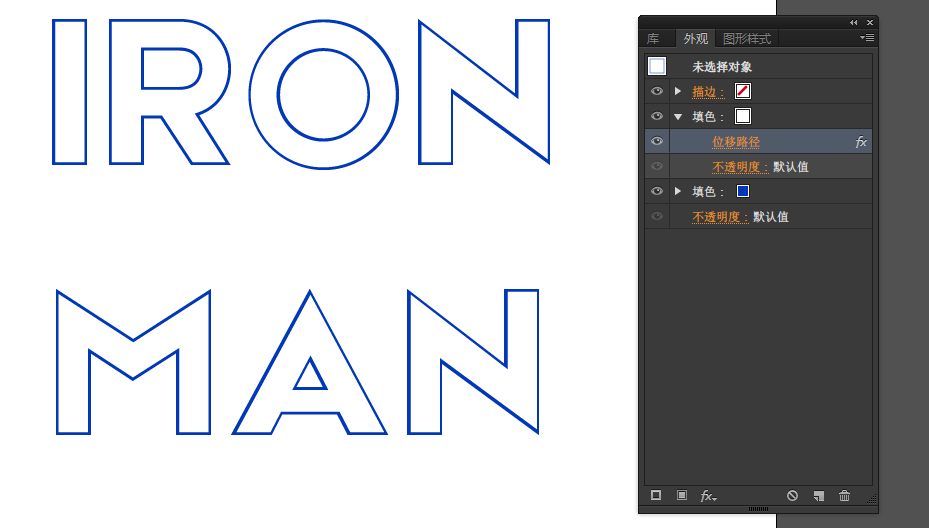Image resolution: width=929 pixels, height=528 pixels.
Task: Click the IRON outlined text on canvas
Action: coord(301,93)
